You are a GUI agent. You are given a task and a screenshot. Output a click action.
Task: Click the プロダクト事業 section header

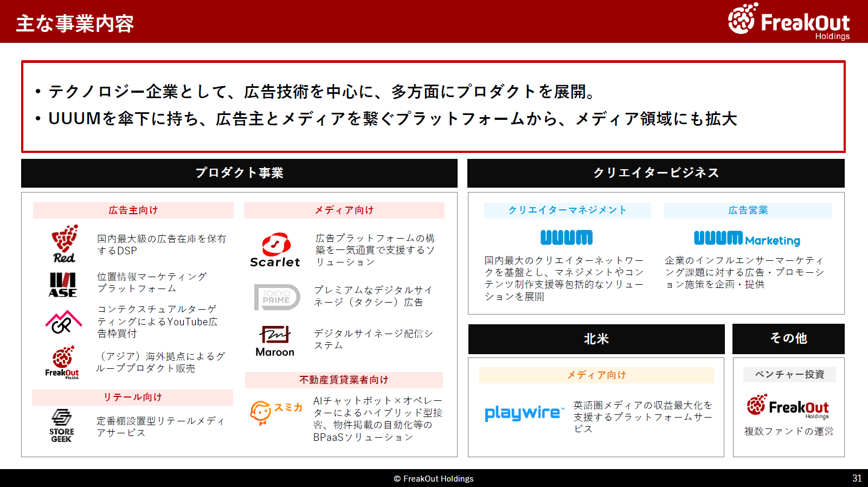pyautogui.click(x=239, y=173)
